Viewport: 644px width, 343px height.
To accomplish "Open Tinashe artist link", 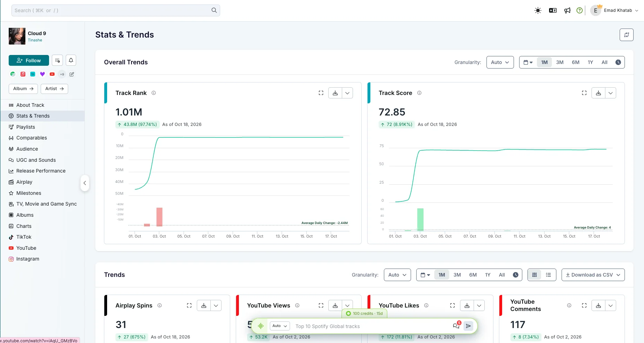I will (x=35, y=40).
